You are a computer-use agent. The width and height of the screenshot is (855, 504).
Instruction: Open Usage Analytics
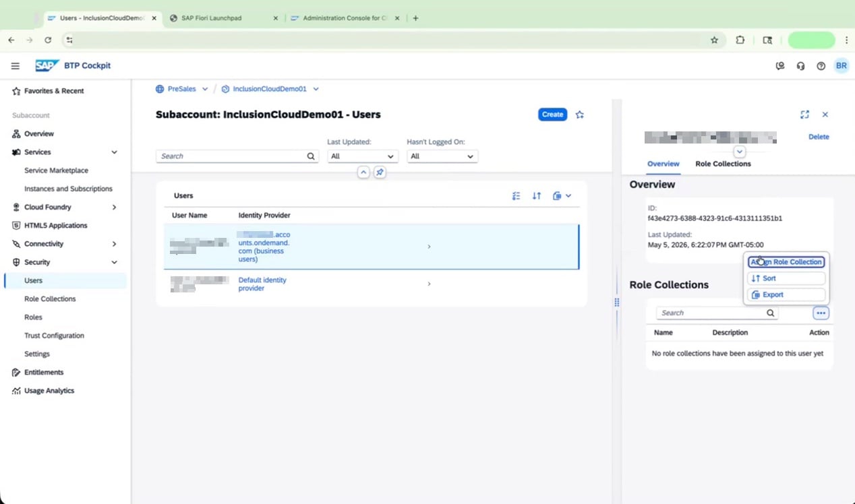pos(49,391)
